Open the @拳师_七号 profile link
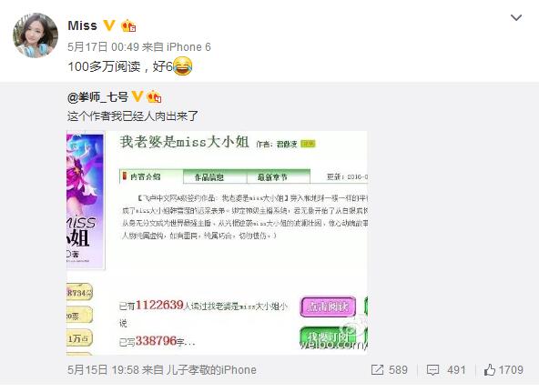Screen dimensions: 539x392 [98, 97]
